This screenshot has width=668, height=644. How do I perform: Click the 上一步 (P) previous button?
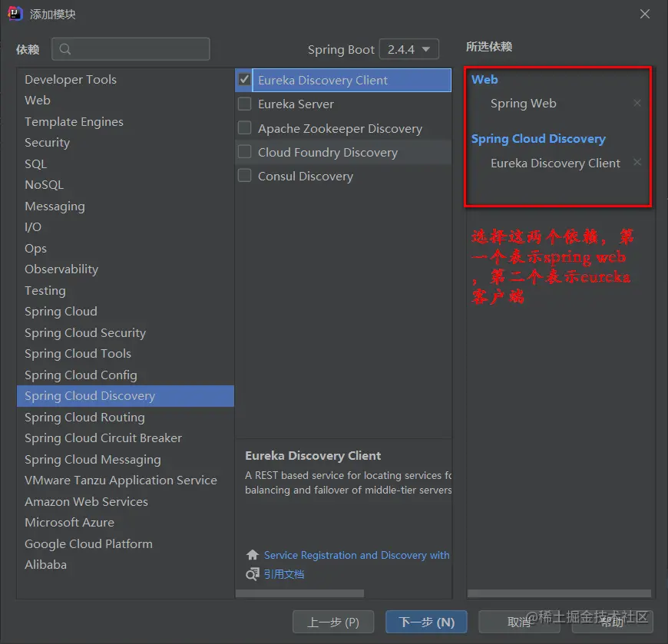point(333,622)
